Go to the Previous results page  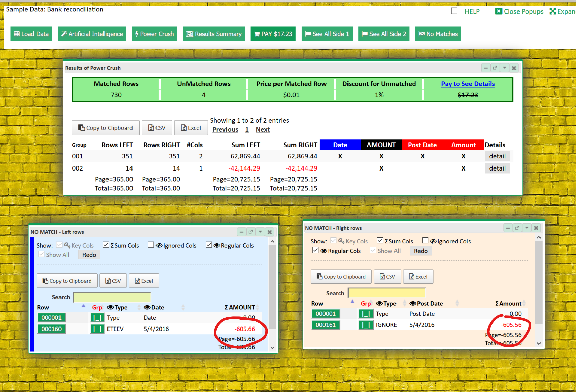225,129
